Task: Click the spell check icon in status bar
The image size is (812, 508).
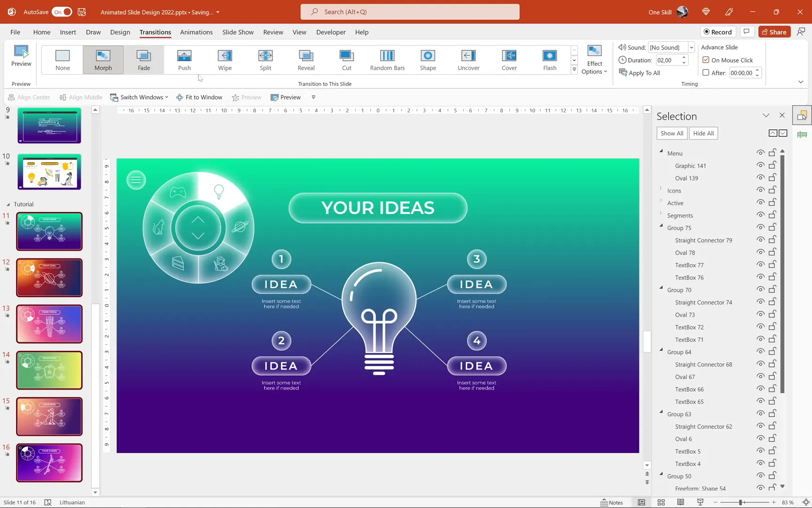Action: pyautogui.click(x=47, y=502)
